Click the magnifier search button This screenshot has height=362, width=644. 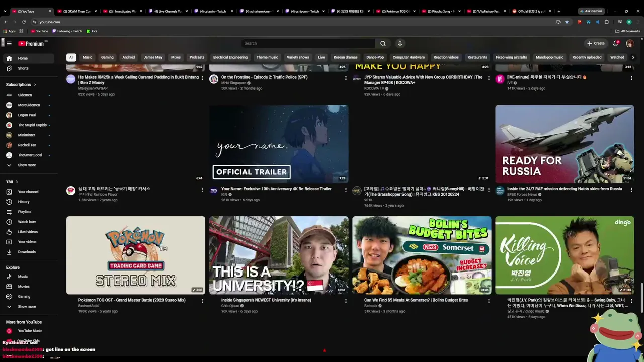[383, 43]
